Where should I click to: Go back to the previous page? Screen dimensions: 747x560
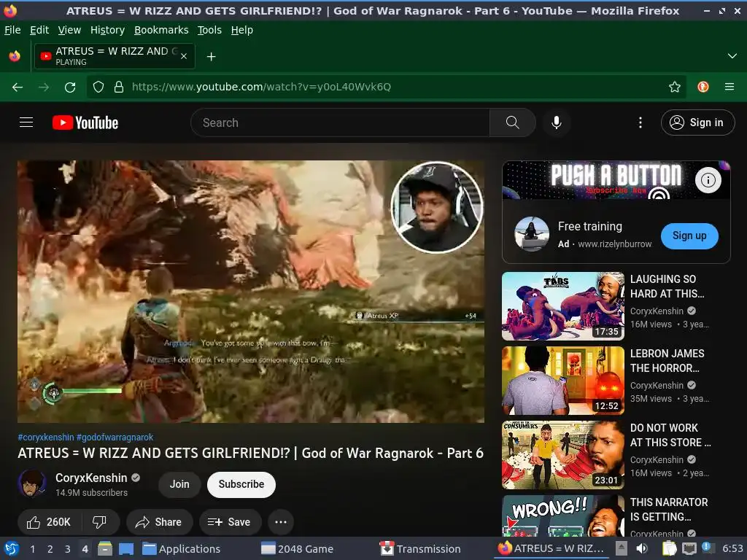[x=18, y=87]
